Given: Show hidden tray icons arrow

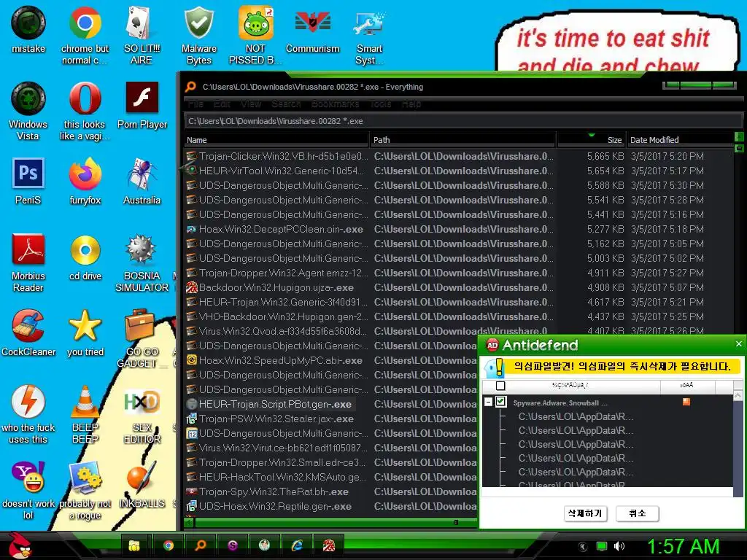Looking at the screenshot, I should [583, 547].
